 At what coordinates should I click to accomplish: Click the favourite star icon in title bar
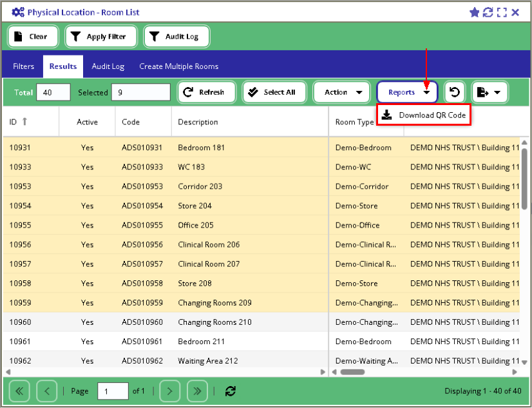[475, 12]
